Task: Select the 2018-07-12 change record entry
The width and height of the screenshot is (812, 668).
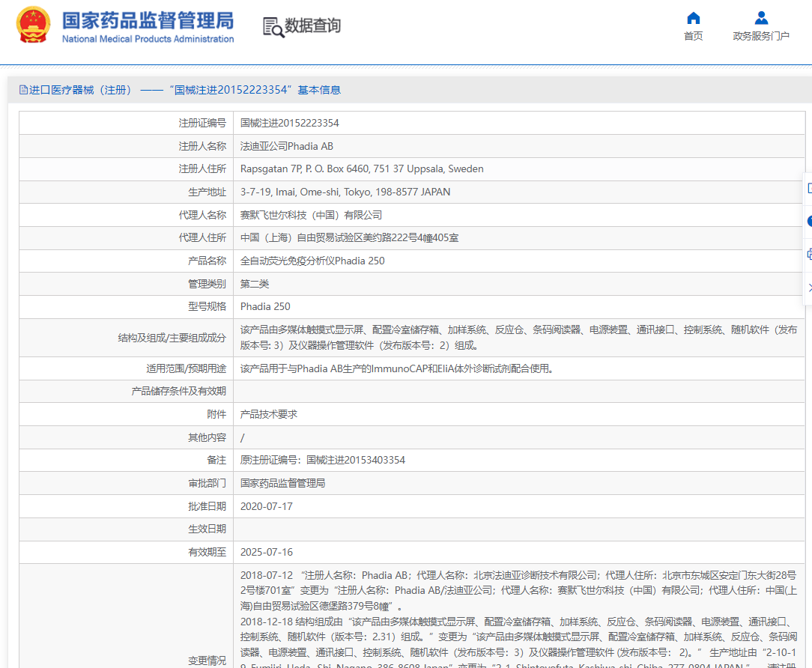Action: tap(518, 591)
